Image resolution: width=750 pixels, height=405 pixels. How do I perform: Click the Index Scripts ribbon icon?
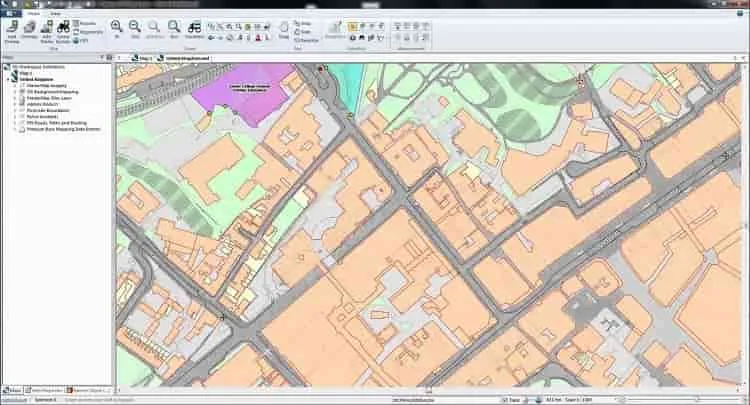(63, 32)
